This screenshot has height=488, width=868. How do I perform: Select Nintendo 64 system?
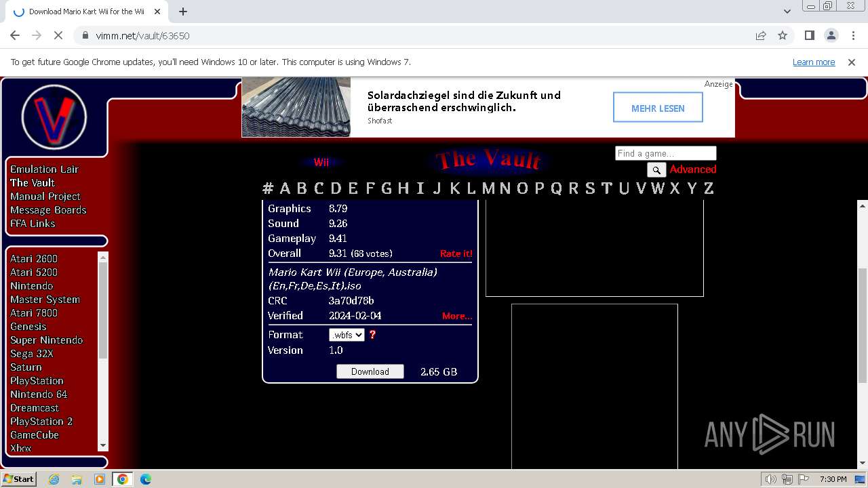(39, 394)
